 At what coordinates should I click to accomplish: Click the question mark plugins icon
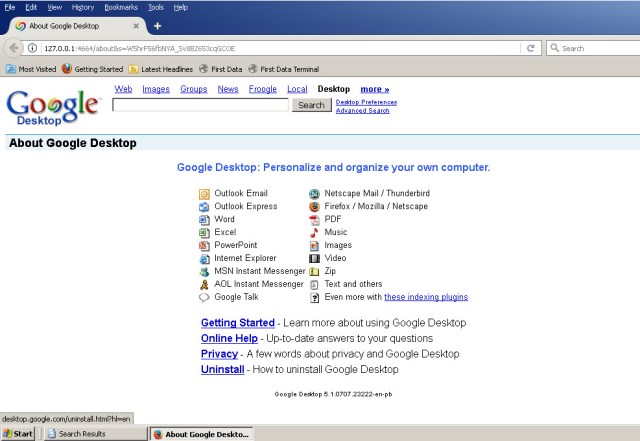(x=314, y=298)
